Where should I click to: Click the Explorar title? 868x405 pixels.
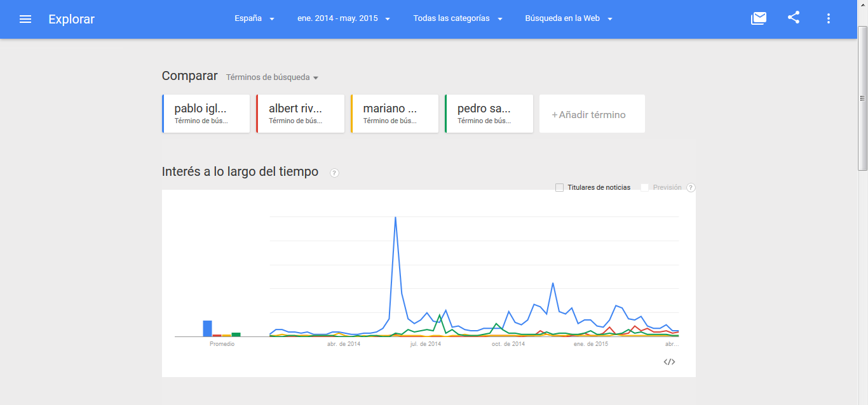tap(71, 19)
